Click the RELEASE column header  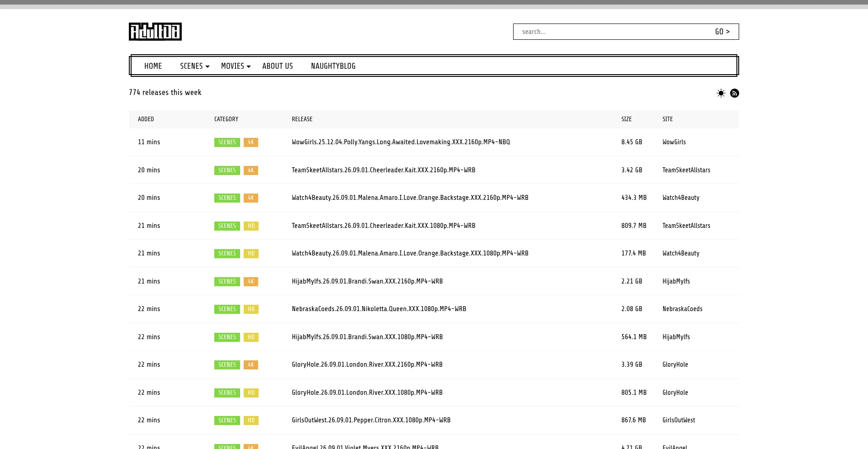[x=302, y=119]
